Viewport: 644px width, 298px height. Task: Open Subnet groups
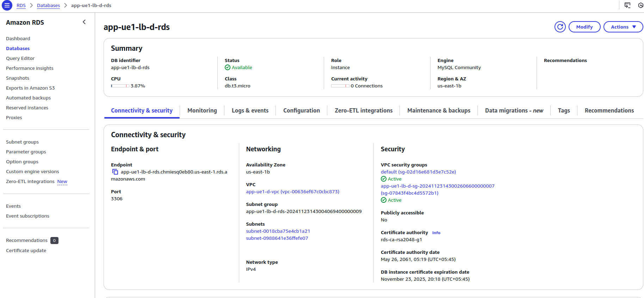click(x=22, y=142)
